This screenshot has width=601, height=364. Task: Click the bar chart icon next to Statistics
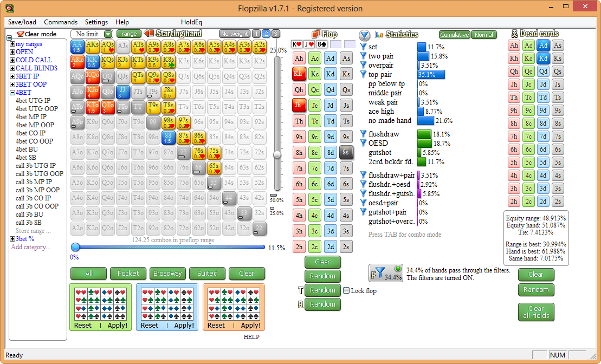379,35
